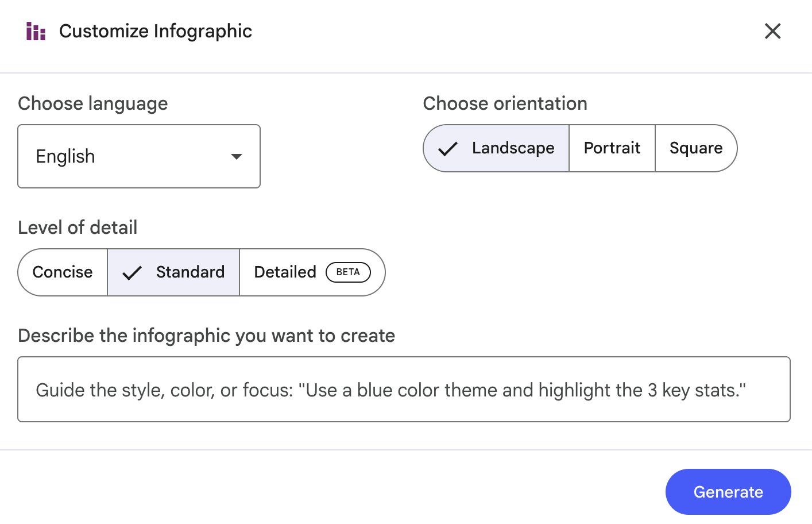Screen dimensions: 812x524
Task: Click the checkmark icon inside Standard option
Action: pos(132,272)
